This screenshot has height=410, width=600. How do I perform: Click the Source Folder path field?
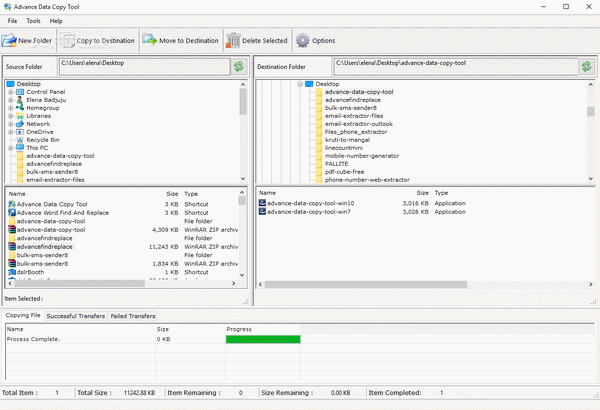[145, 67]
